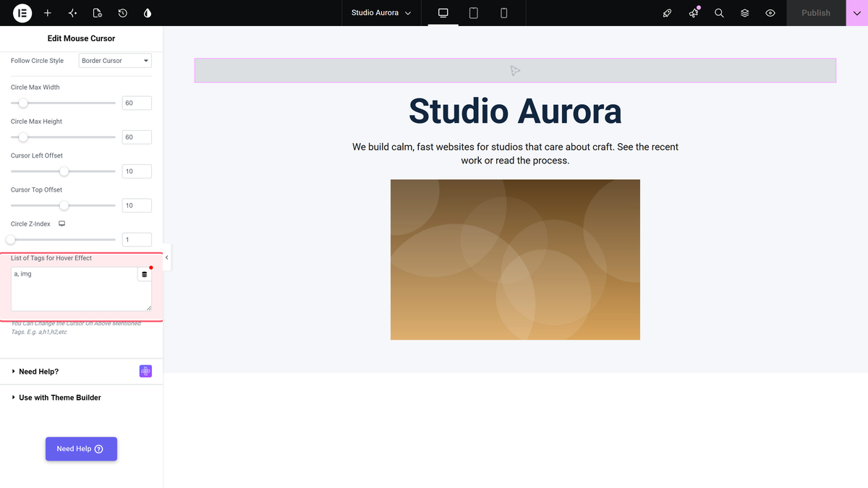This screenshot has height=488, width=868.
Task: Focus the Circle Max Width value field
Action: (x=137, y=103)
